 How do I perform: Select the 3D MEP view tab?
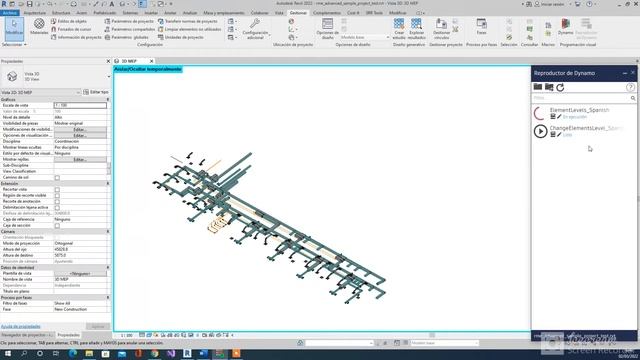pos(130,61)
